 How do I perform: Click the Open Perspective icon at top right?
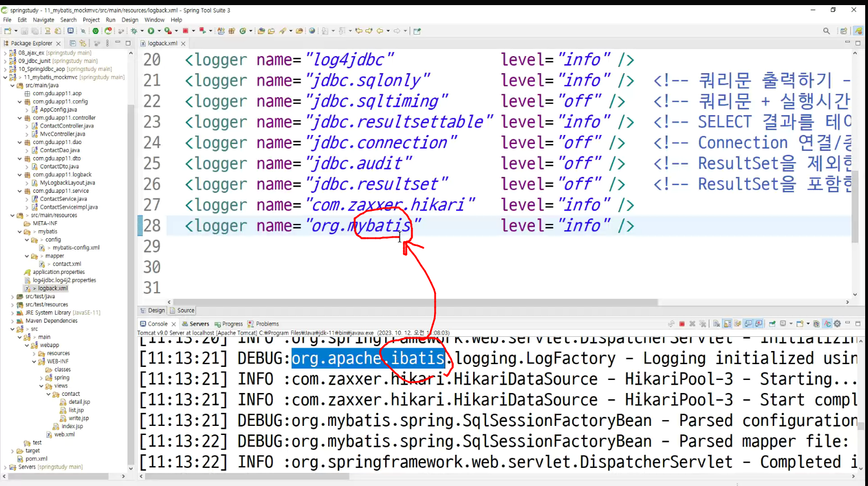coord(844,31)
